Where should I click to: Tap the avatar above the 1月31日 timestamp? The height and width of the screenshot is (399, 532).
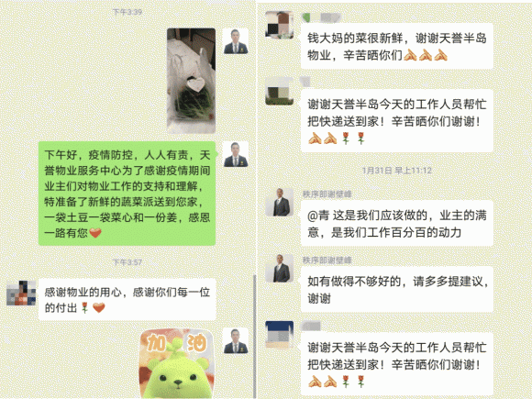click(x=279, y=91)
